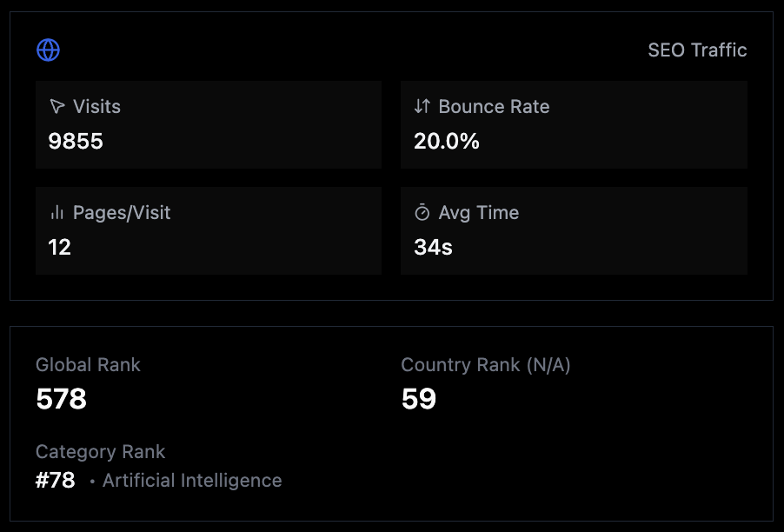Click the Avg Time label
The image size is (784, 532).
click(x=479, y=213)
